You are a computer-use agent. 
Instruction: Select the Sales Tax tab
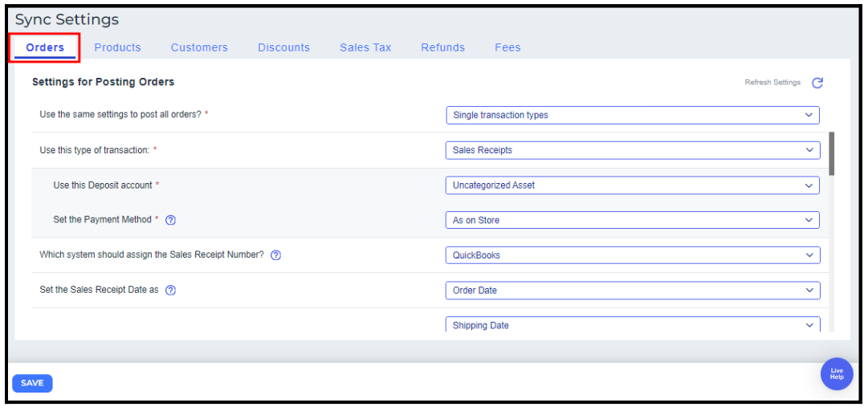click(x=365, y=47)
